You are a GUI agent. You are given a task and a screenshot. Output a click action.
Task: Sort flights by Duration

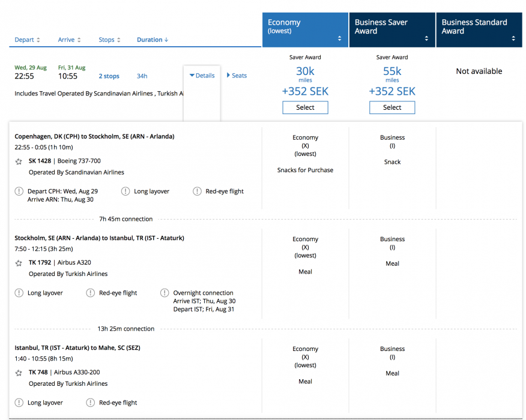153,40
